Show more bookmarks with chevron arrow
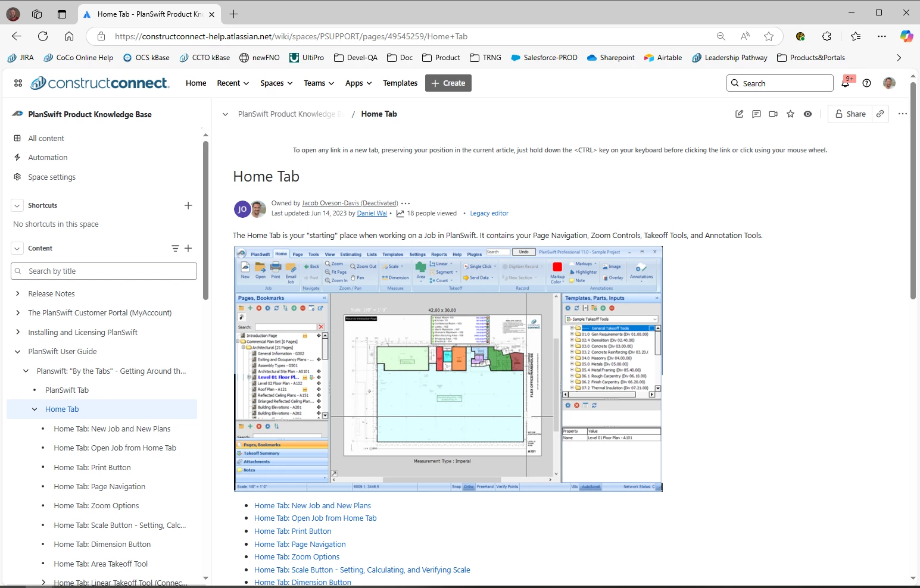This screenshot has width=920, height=588. pos(899,58)
